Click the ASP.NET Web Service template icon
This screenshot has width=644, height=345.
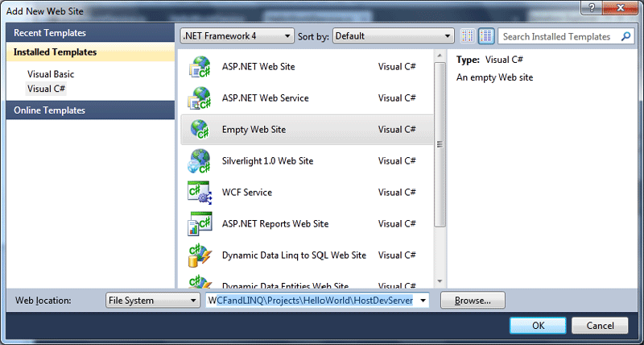[x=199, y=98]
